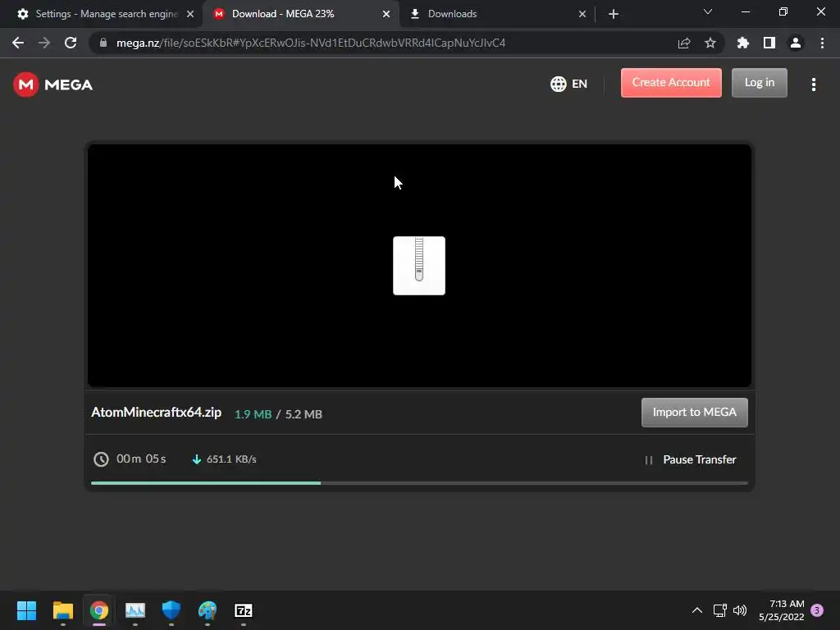Viewport: 840px width, 630px height.
Task: Open Chrome three-dot menu
Action: click(x=822, y=43)
